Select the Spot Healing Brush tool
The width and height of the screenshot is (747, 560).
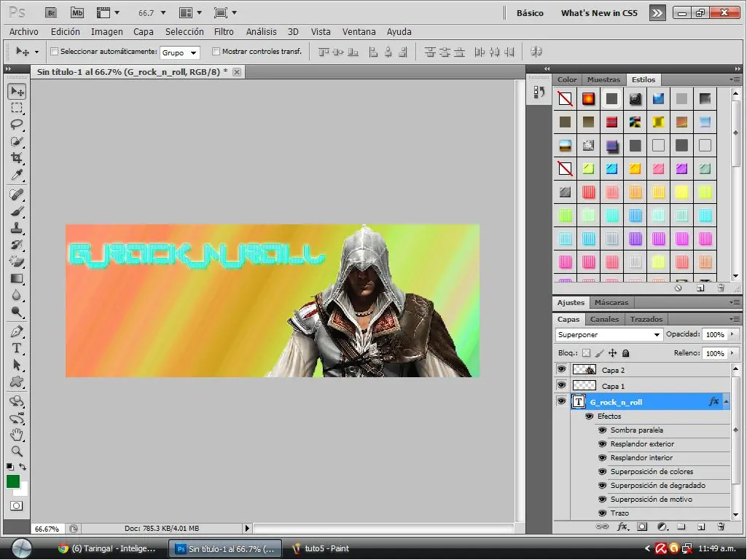(x=17, y=194)
